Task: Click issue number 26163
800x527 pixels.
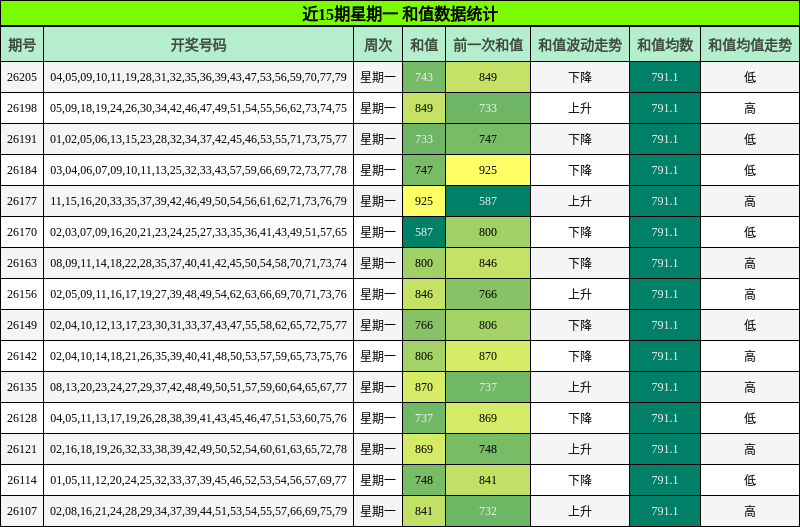Action: coord(22,263)
